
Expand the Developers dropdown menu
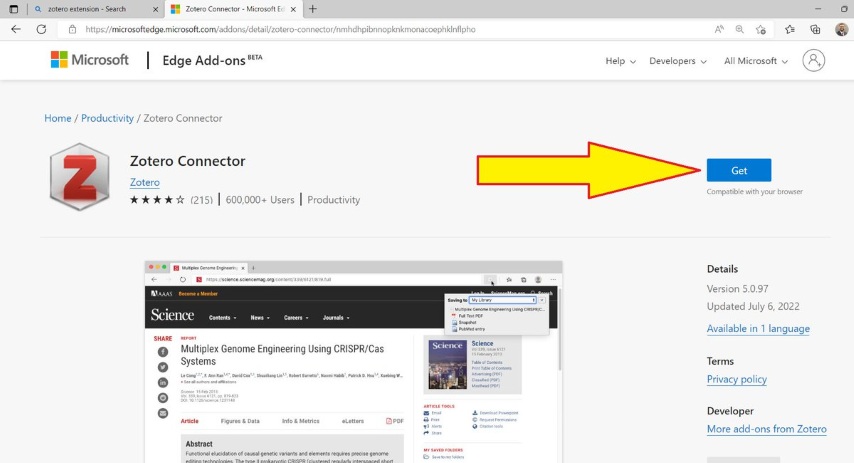[678, 61]
